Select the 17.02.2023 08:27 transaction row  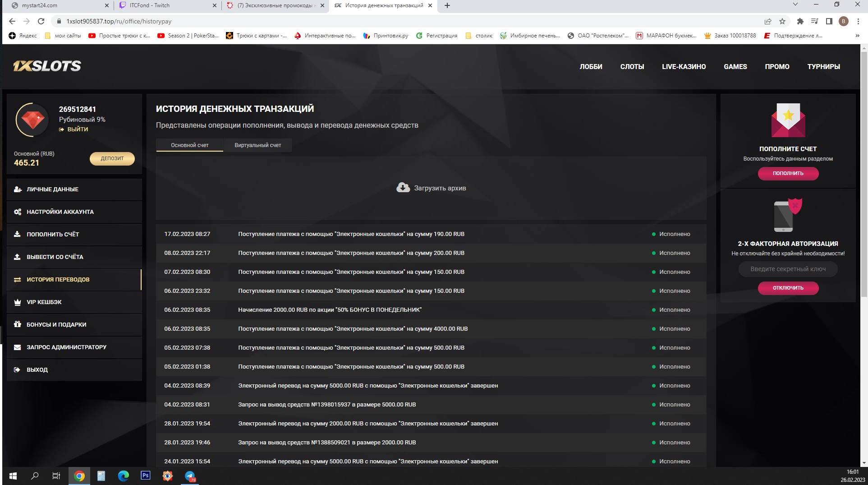click(431, 234)
